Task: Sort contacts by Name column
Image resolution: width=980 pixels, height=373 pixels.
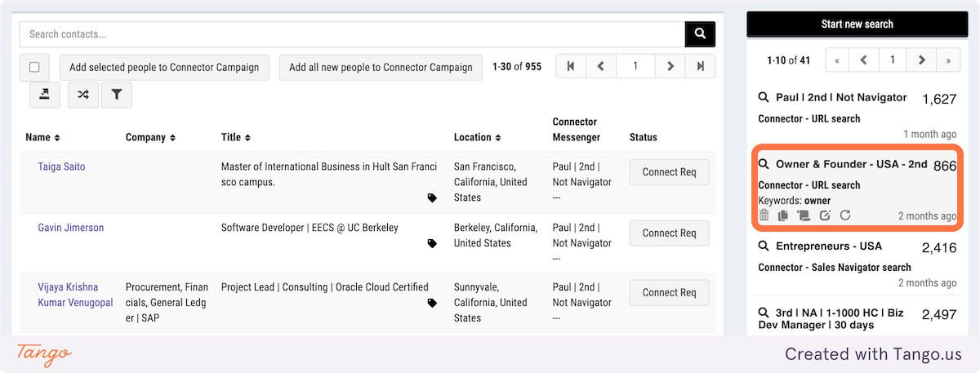Action: pos(42,137)
